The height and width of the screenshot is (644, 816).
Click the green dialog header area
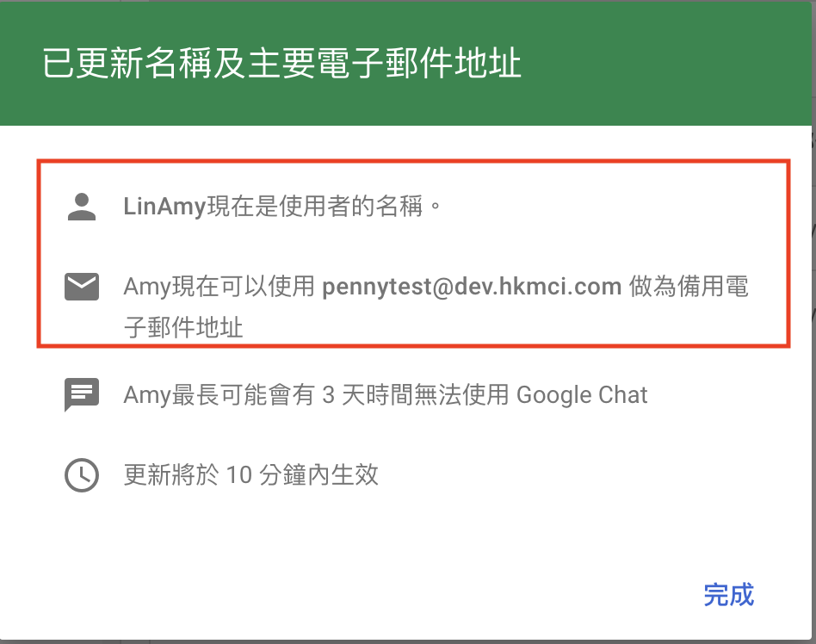[406, 63]
